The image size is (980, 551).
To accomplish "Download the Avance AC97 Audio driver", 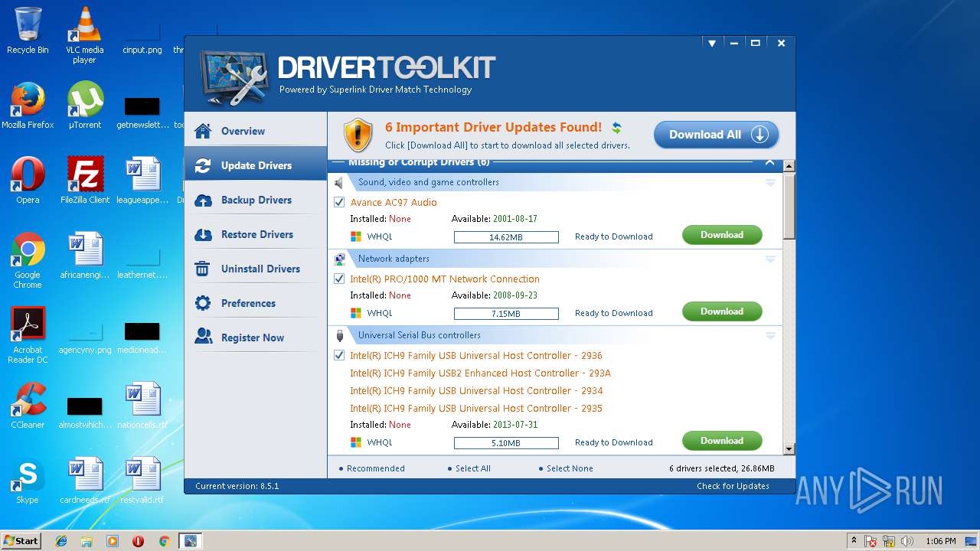I will click(x=722, y=235).
